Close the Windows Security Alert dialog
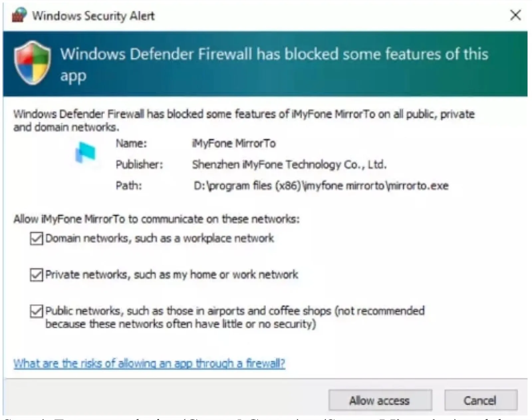Image resolution: width=532 pixels, height=420 pixels. coord(515,15)
